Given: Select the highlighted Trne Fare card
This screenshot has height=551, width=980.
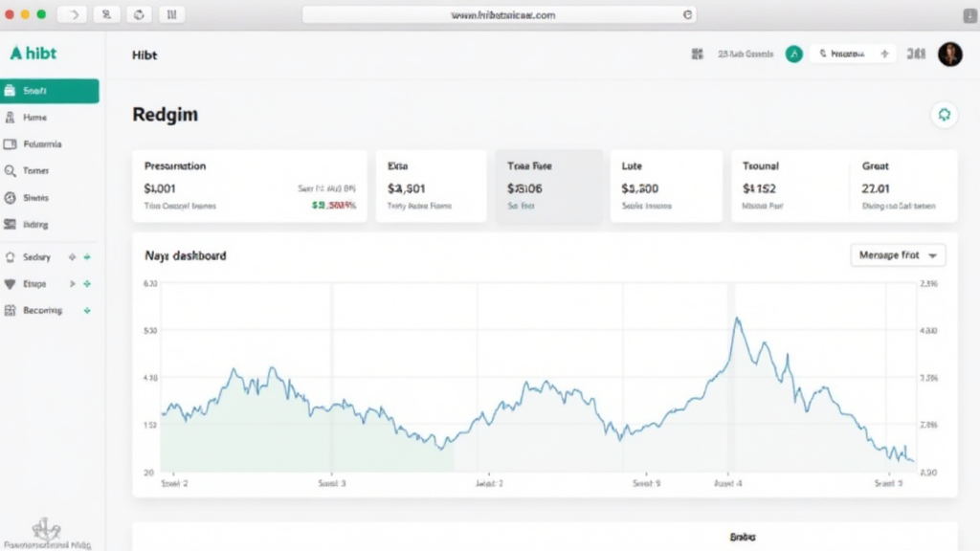Looking at the screenshot, I should (548, 186).
